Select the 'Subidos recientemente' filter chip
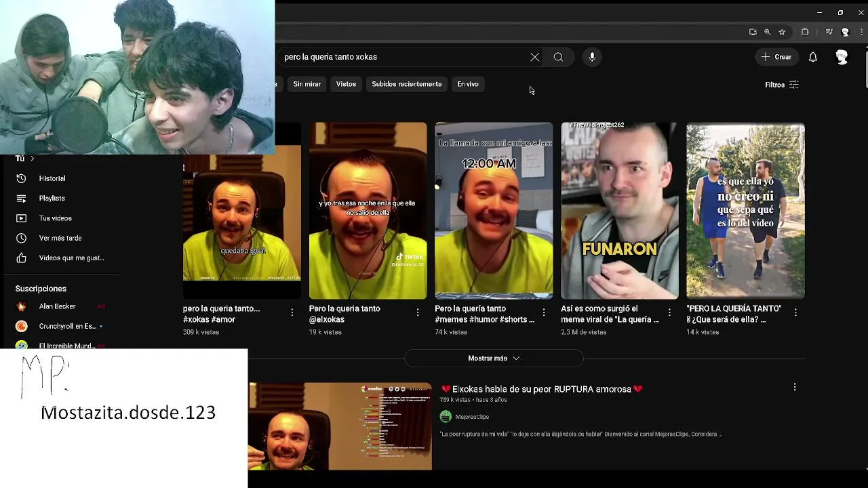 pyautogui.click(x=406, y=84)
